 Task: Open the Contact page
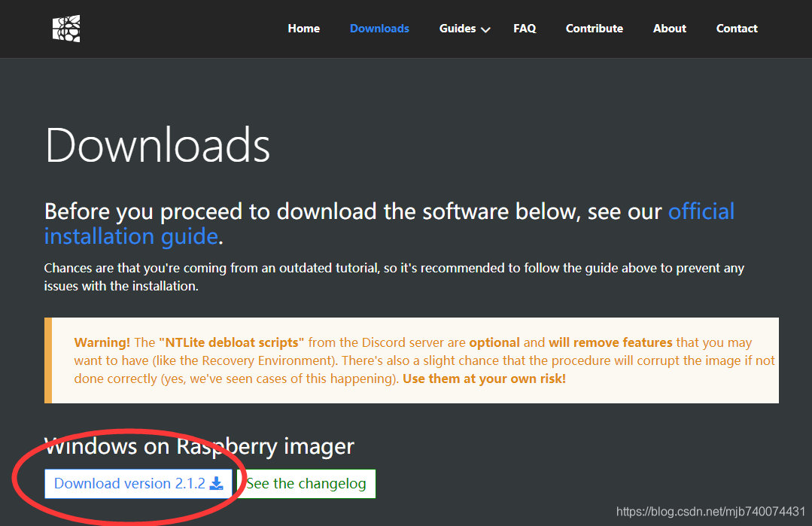[737, 29]
